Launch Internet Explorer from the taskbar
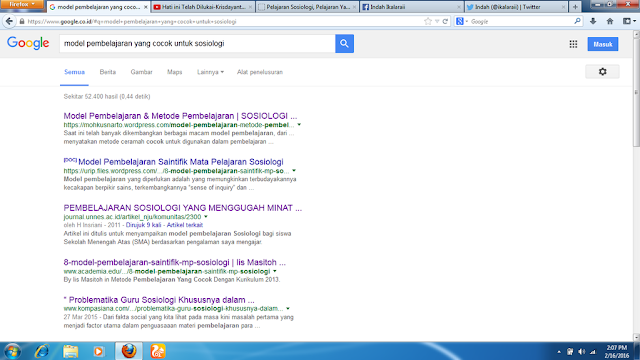This screenshot has width=640, height=360. tap(42, 351)
